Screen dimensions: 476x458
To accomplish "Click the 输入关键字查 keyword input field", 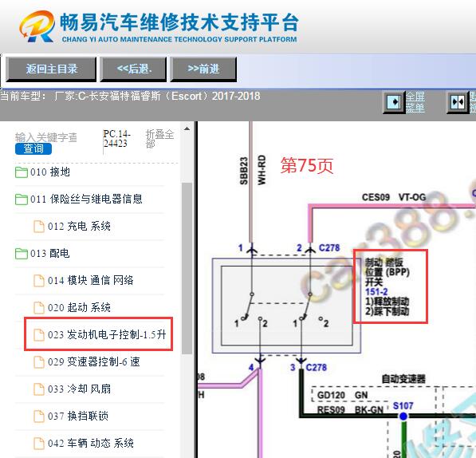I will [46, 137].
